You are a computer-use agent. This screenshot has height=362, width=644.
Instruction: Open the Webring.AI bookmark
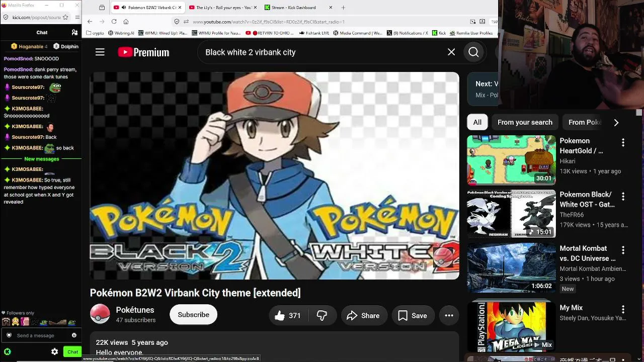coord(121,33)
